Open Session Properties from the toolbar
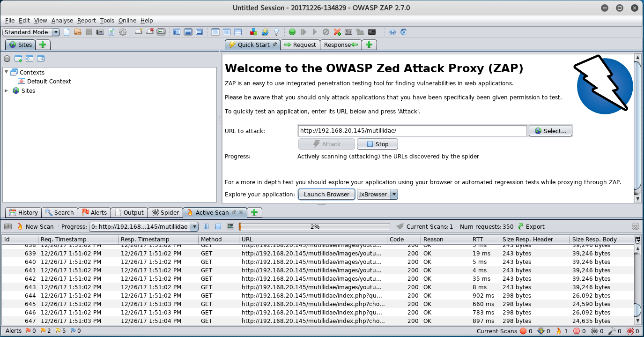Image resolution: width=644 pixels, height=337 pixels. 111,32
